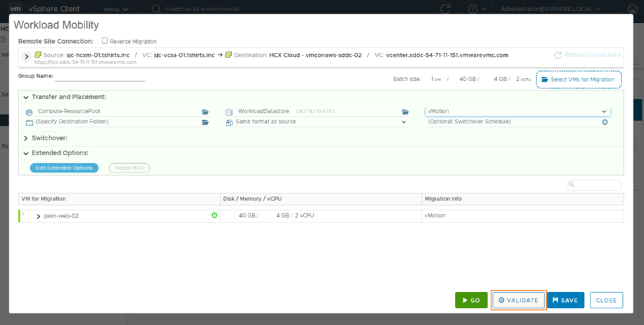Browse destination folder with folder icon
Viewport: 644px width, 325px height.
(x=205, y=122)
